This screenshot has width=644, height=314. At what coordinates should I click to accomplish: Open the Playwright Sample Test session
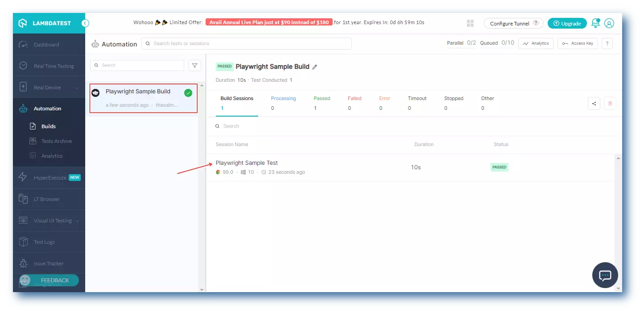click(x=247, y=163)
